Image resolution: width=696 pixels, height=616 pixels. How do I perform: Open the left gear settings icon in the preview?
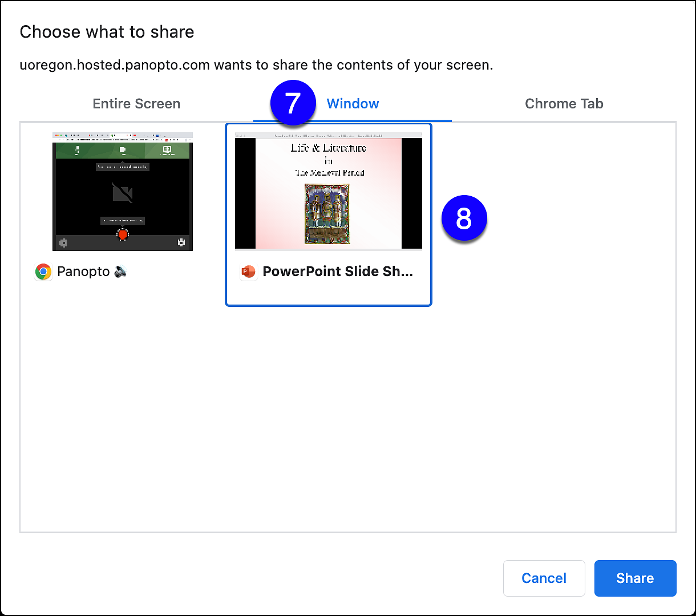pyautogui.click(x=64, y=243)
